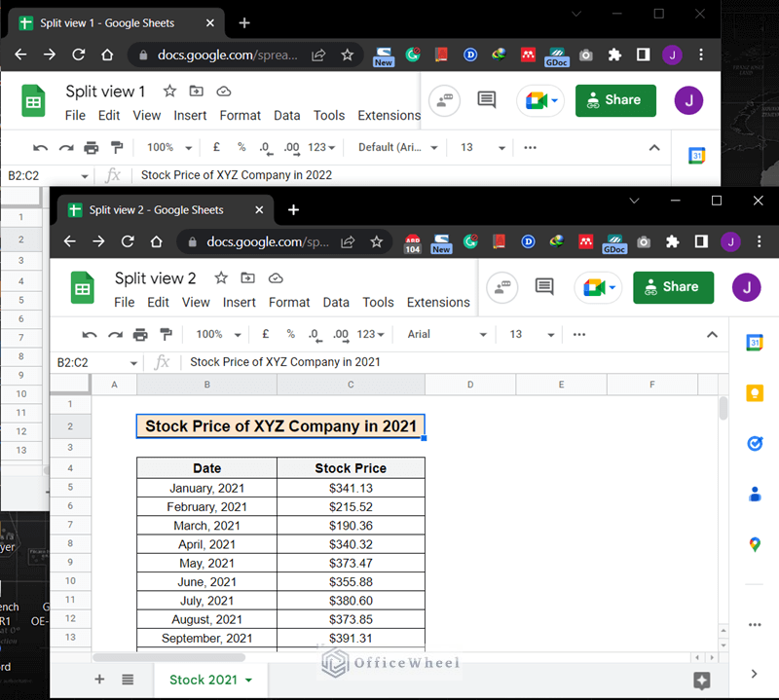Image resolution: width=779 pixels, height=700 pixels.
Task: Open Google Keep from the side panel
Action: click(755, 393)
